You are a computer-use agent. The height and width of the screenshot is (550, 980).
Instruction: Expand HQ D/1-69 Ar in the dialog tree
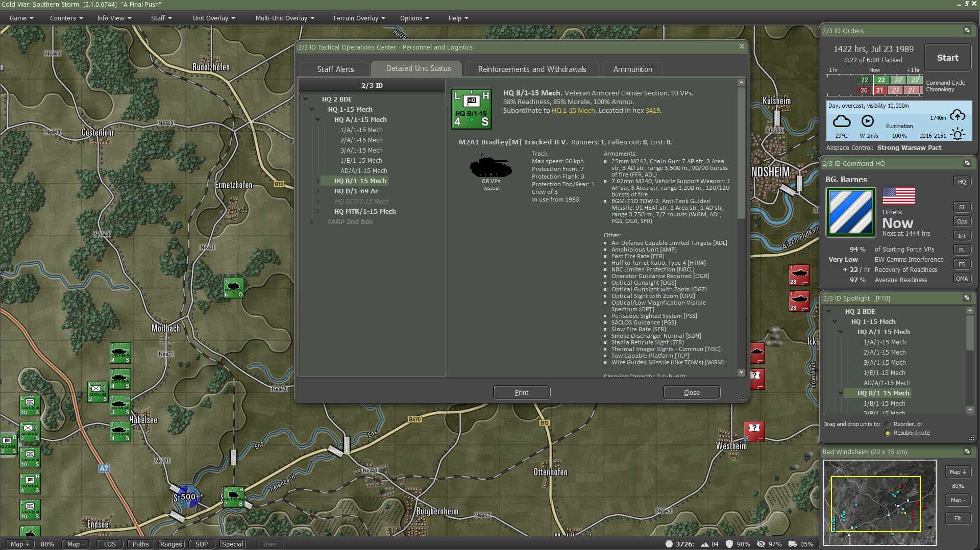(x=318, y=191)
